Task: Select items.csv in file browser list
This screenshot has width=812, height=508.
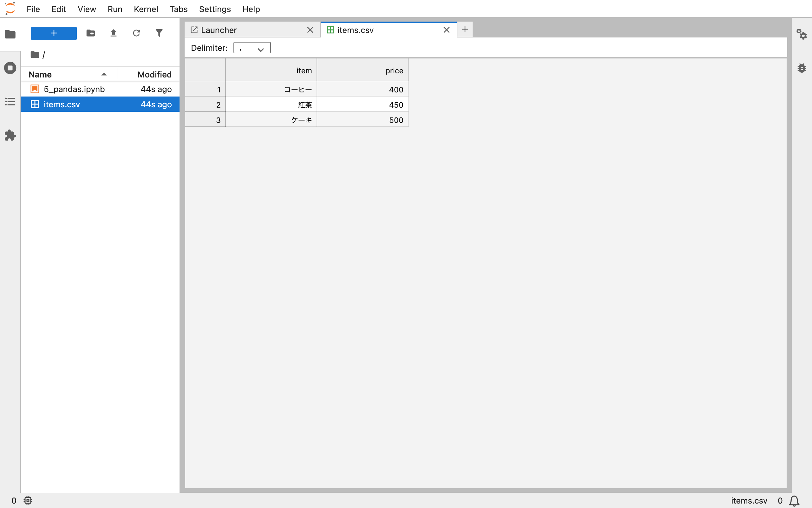Action: click(100, 104)
